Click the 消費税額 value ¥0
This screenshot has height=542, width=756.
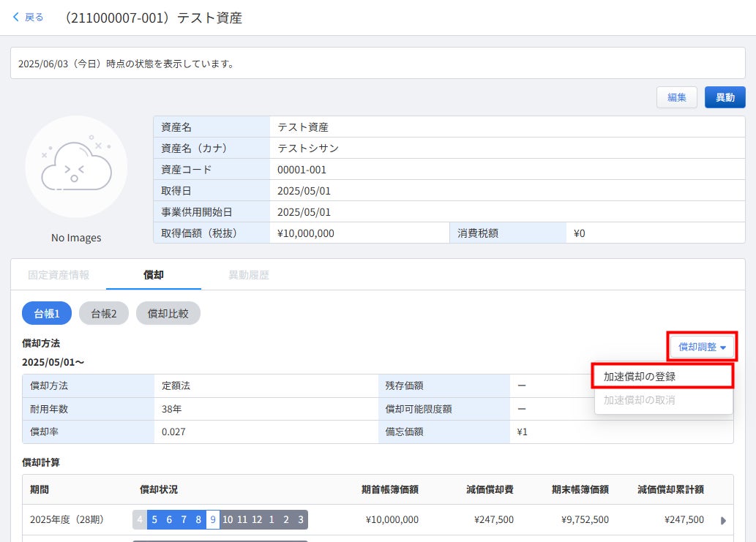[579, 233]
